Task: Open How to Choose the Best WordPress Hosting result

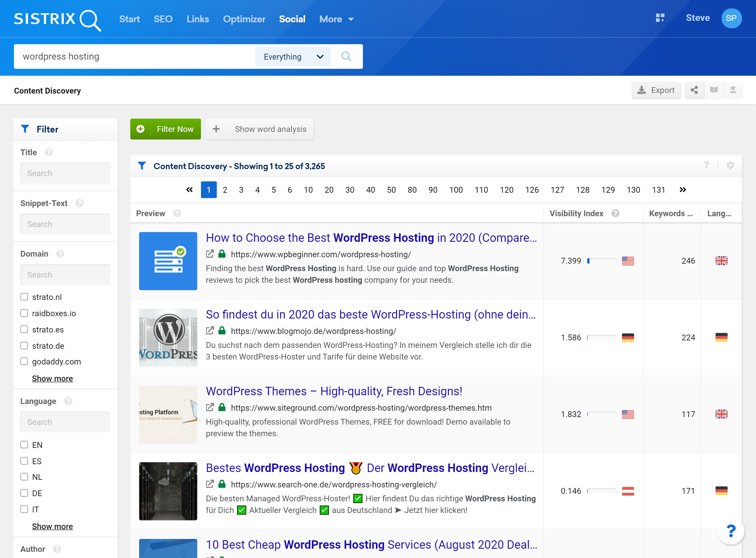Action: tap(371, 238)
